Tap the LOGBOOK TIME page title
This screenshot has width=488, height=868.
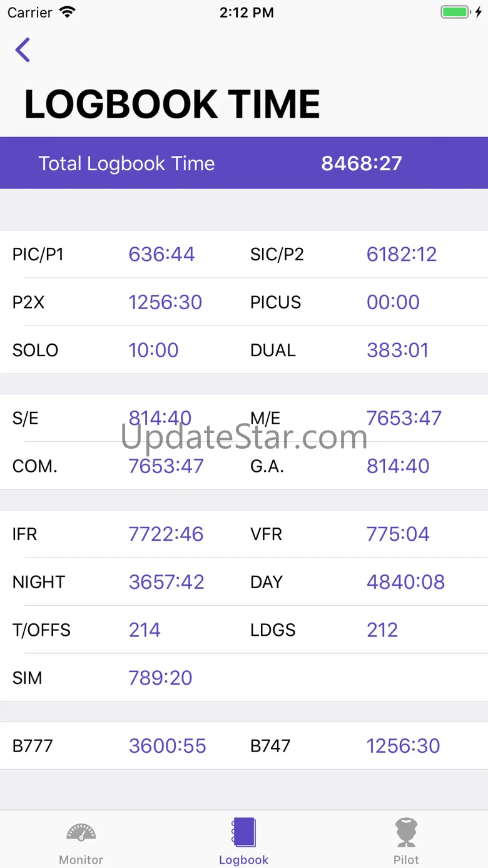[172, 104]
